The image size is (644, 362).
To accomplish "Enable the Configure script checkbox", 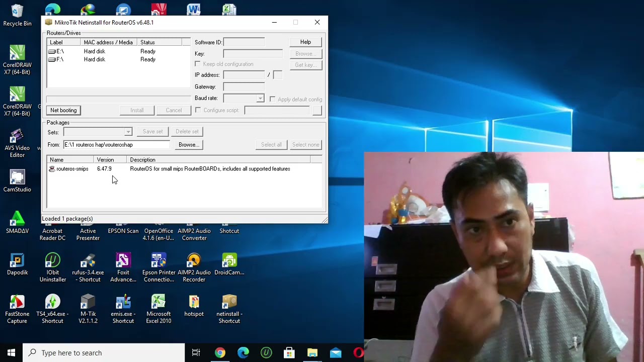I will pos(198,110).
